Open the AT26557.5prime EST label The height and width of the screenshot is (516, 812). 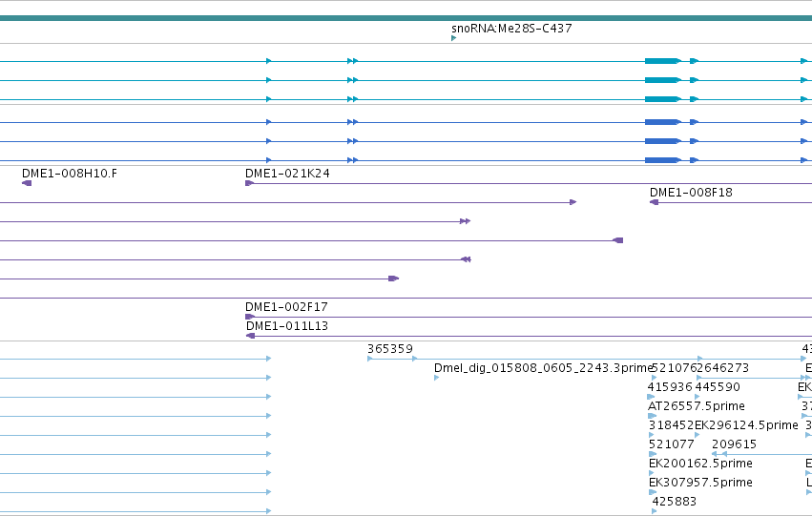tap(696, 406)
